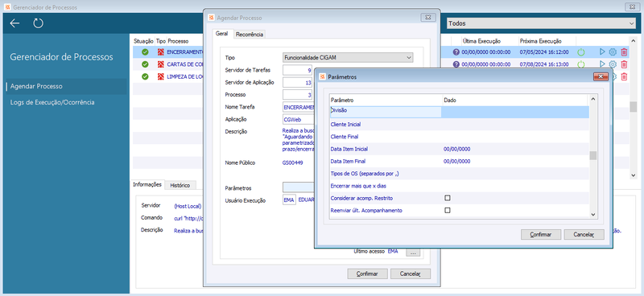The width and height of the screenshot is (644, 296).
Task: Click Parâmetros list scroll down arrow
Action: [593, 214]
